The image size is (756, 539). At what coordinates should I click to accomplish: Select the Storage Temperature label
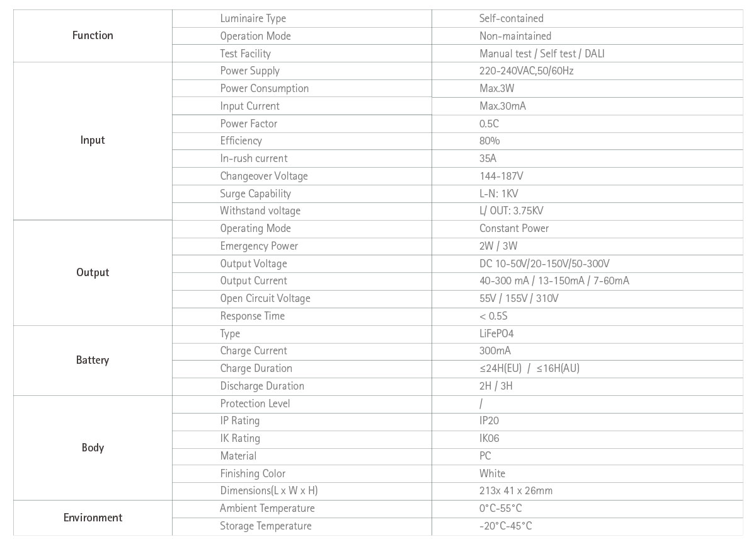265,526
